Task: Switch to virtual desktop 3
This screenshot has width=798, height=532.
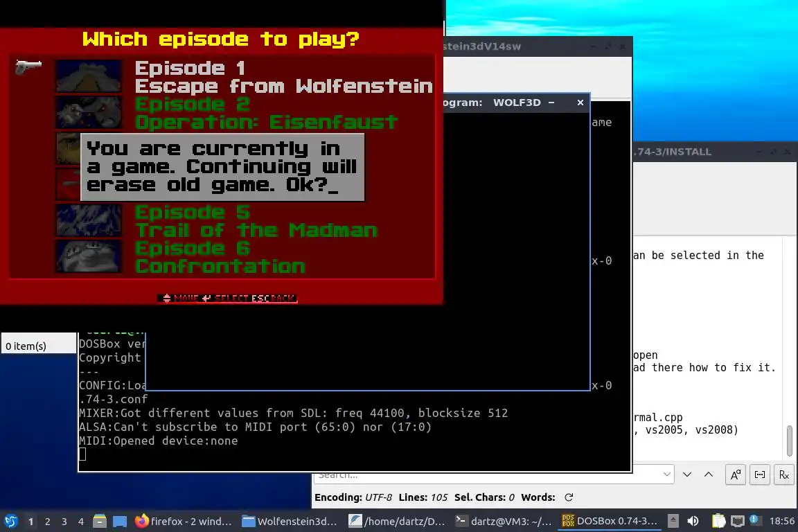Action: (64, 522)
